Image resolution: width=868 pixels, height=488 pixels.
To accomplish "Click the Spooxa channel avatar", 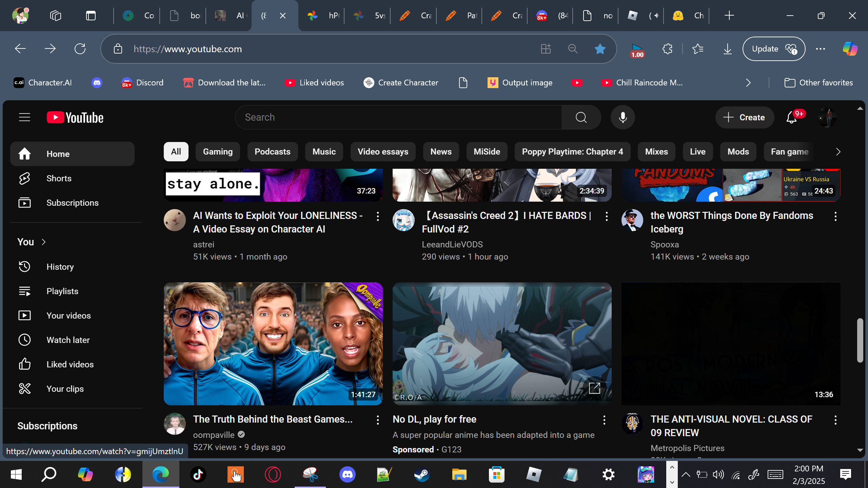I will [632, 220].
